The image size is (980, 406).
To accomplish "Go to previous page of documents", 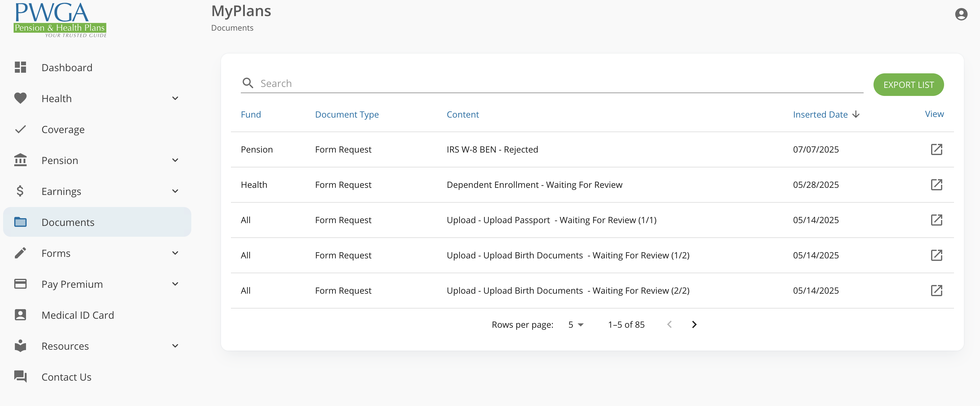I will click(x=669, y=324).
